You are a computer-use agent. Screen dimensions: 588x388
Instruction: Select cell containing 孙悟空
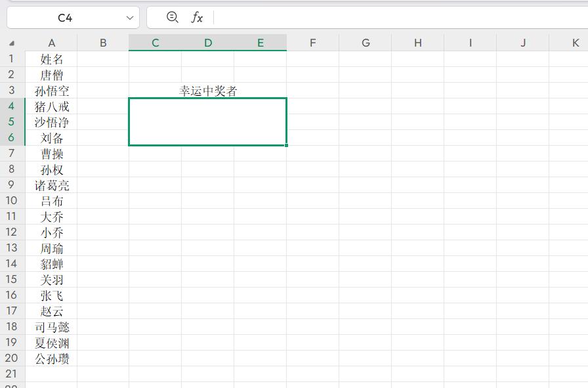click(52, 91)
